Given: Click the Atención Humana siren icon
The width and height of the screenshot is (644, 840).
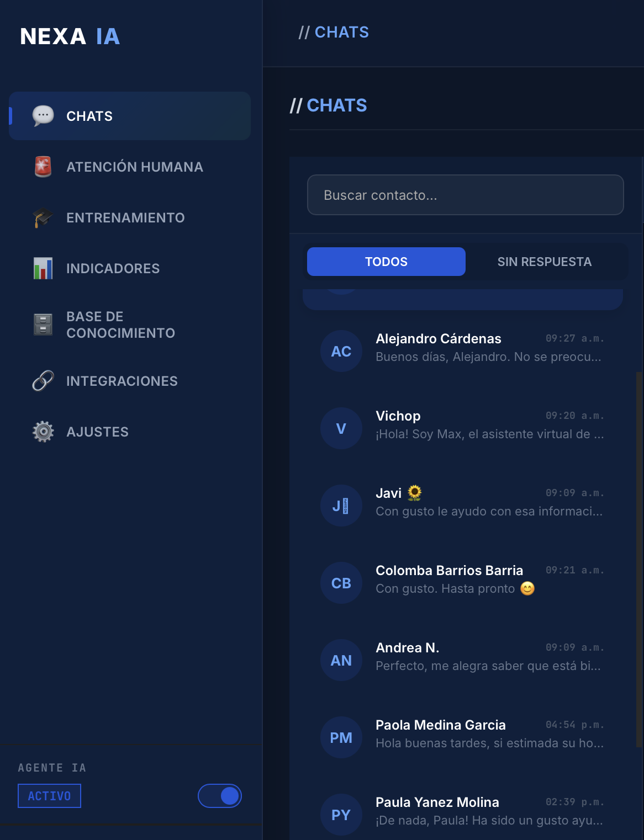Looking at the screenshot, I should [x=43, y=167].
